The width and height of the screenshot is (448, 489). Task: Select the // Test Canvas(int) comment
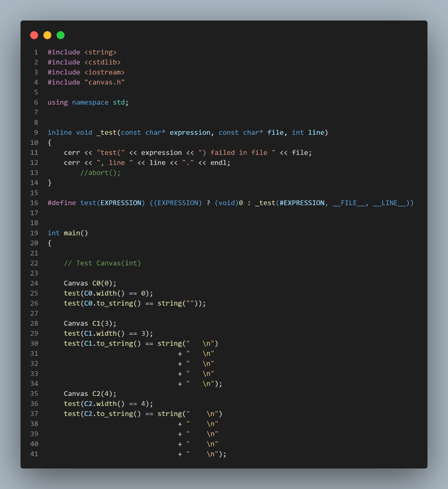pyautogui.click(x=103, y=263)
